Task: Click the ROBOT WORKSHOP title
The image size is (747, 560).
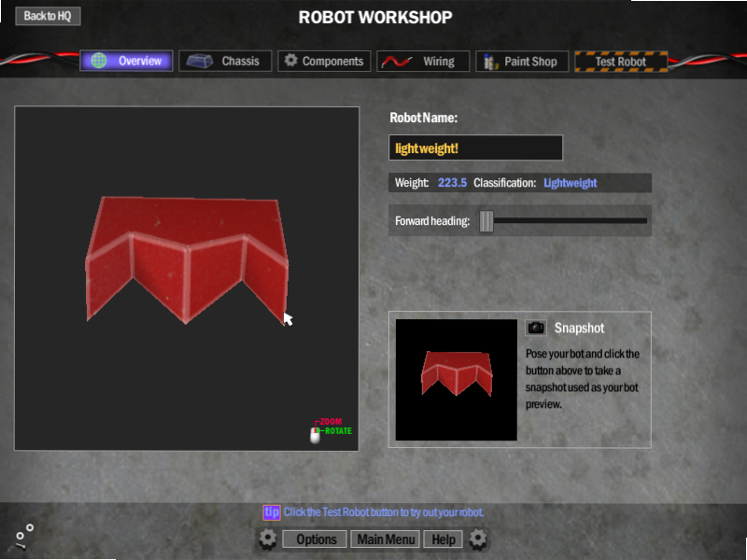Action: pos(375,18)
